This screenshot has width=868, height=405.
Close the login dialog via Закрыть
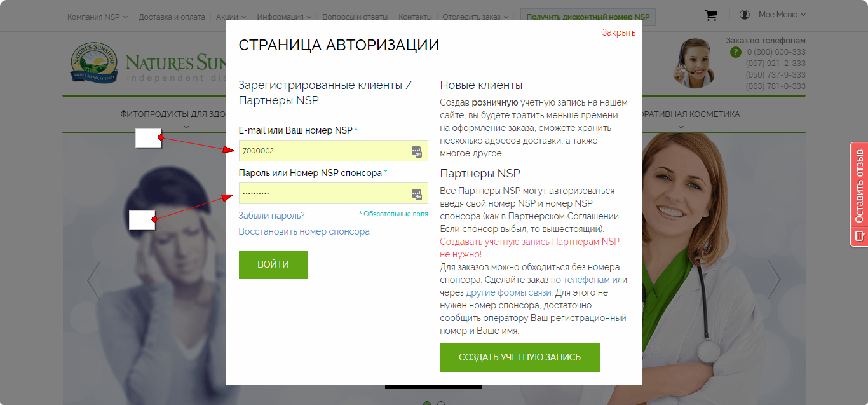619,32
